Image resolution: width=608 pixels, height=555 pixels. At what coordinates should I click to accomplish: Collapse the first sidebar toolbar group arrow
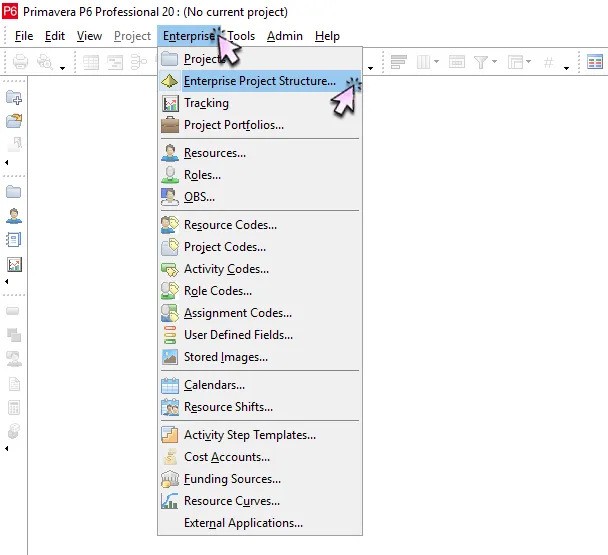pyautogui.click(x=7, y=163)
